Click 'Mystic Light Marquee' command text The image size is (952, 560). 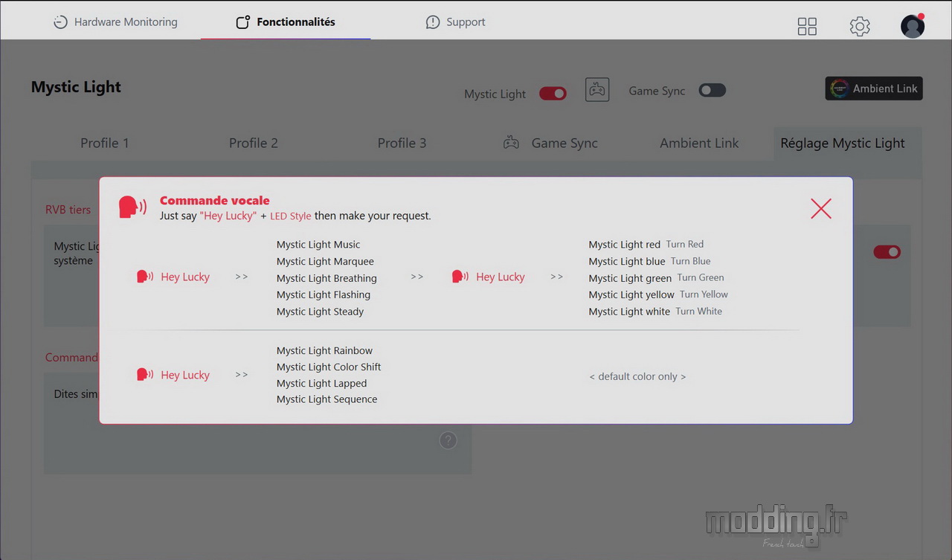[x=325, y=262]
